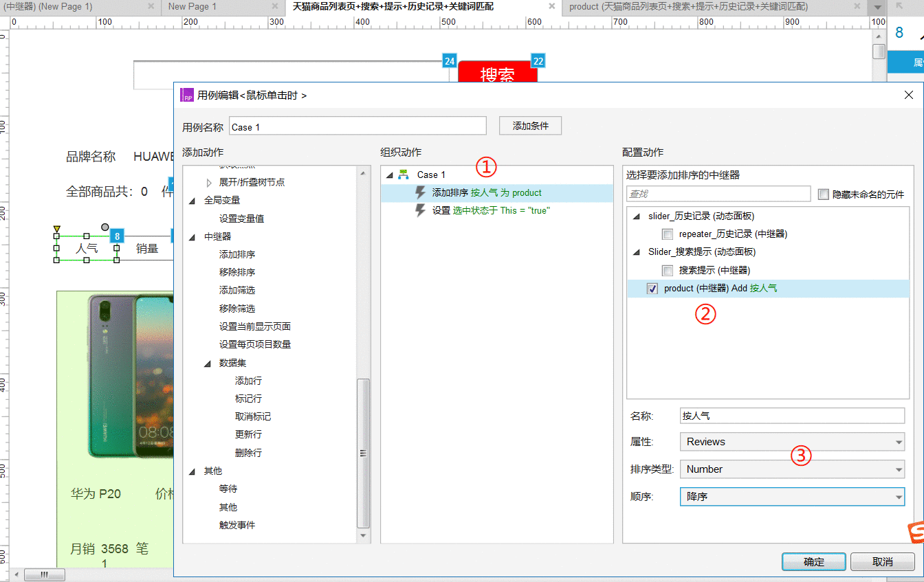The width and height of the screenshot is (924, 582).
Task: Select 更新行 action
Action: [248, 434]
